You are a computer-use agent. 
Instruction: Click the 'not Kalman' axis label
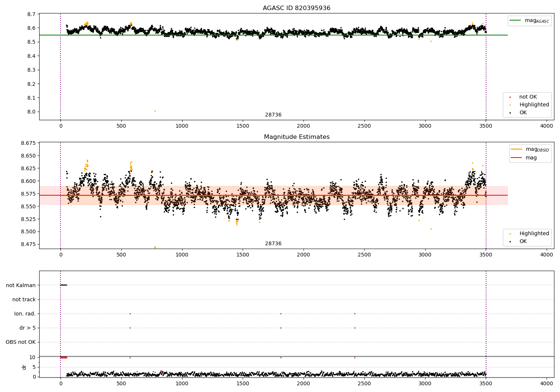click(x=21, y=285)
